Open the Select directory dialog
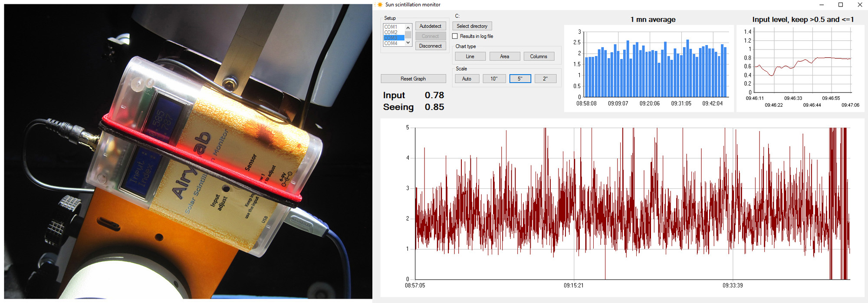Screen dimensions: 868x303 472,26
